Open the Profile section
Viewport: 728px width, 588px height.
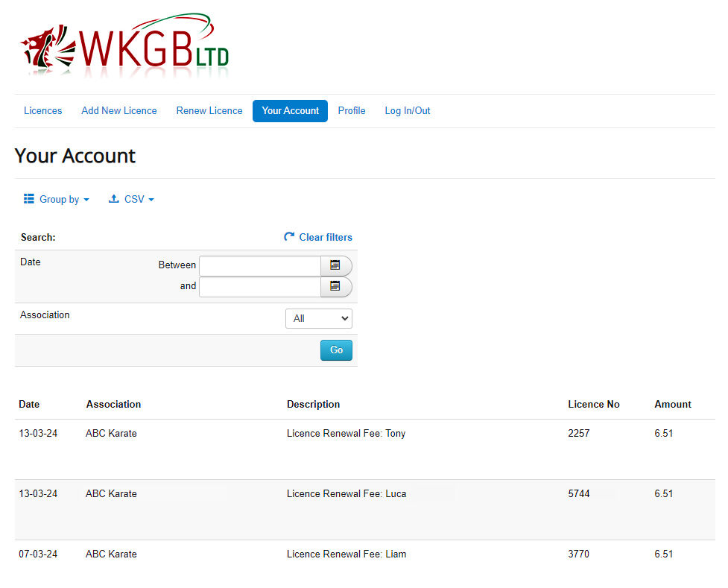[352, 110]
